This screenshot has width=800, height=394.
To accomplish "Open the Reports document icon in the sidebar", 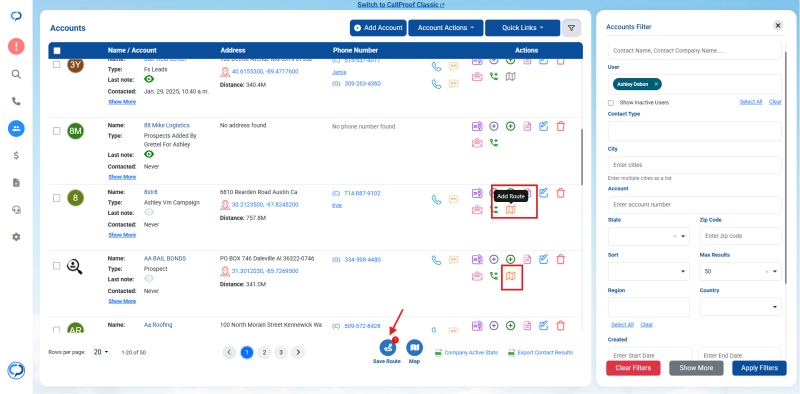I will click(16, 183).
